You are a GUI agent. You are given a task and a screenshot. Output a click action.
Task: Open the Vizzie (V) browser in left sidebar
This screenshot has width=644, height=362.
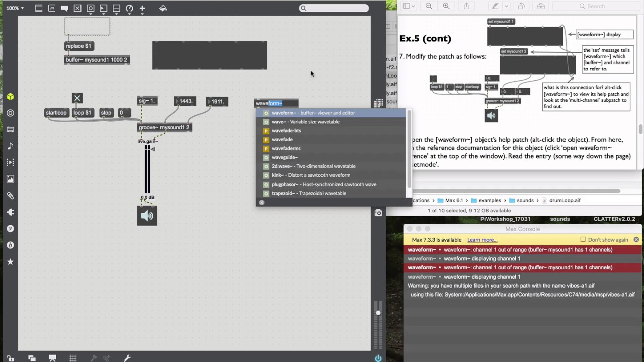pos(10,229)
